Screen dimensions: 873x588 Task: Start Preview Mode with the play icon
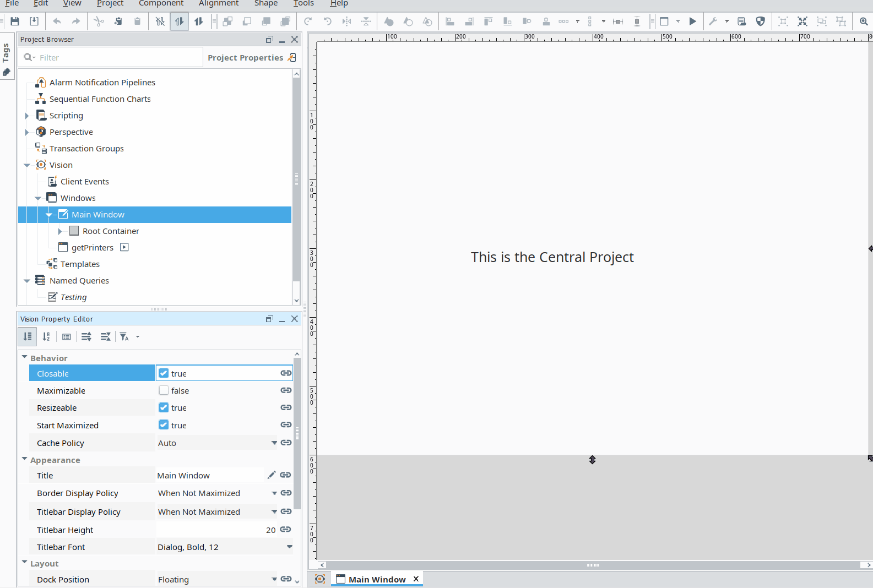click(x=693, y=21)
